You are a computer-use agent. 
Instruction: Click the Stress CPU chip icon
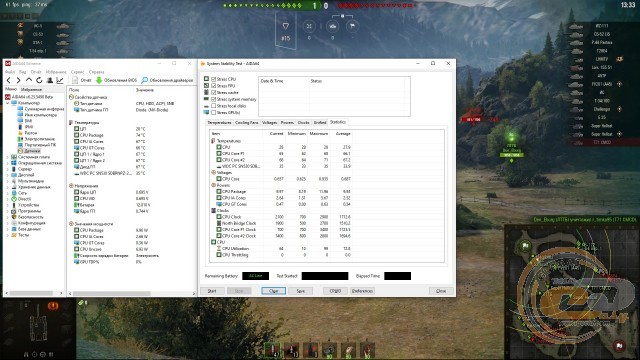tap(207, 79)
